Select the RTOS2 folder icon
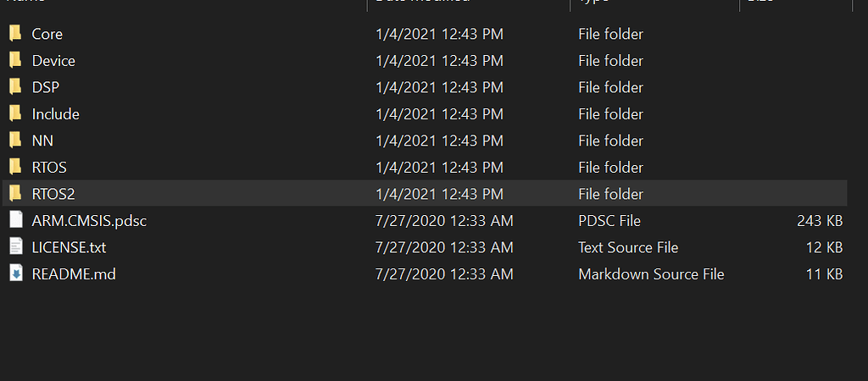 pyautogui.click(x=15, y=194)
